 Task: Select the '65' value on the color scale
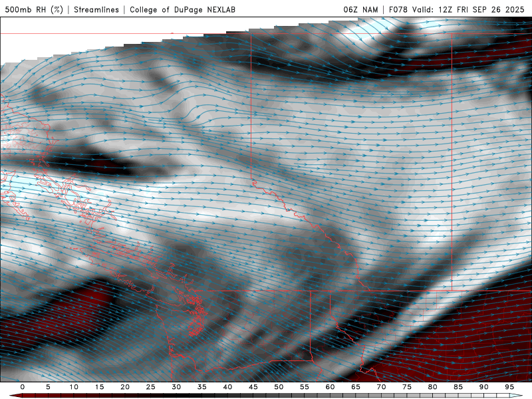point(356,387)
